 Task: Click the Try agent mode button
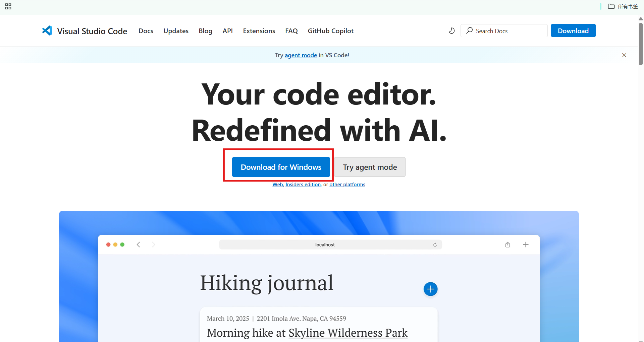370,167
